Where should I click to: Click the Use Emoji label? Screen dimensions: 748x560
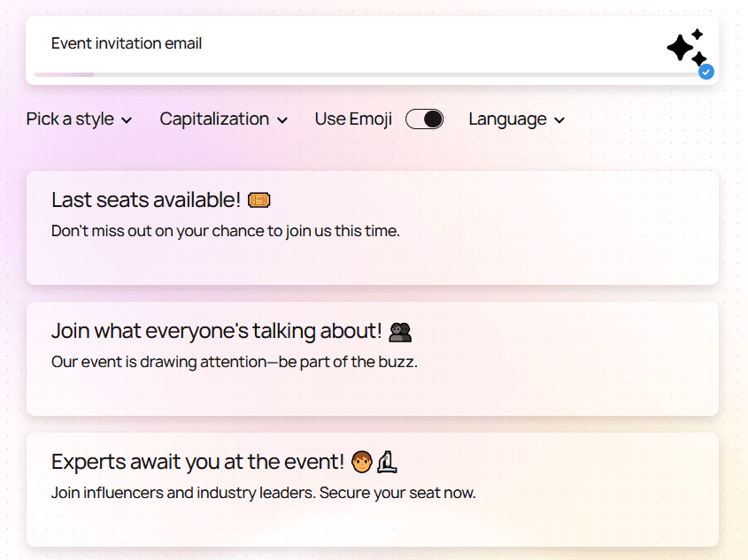[x=353, y=119]
